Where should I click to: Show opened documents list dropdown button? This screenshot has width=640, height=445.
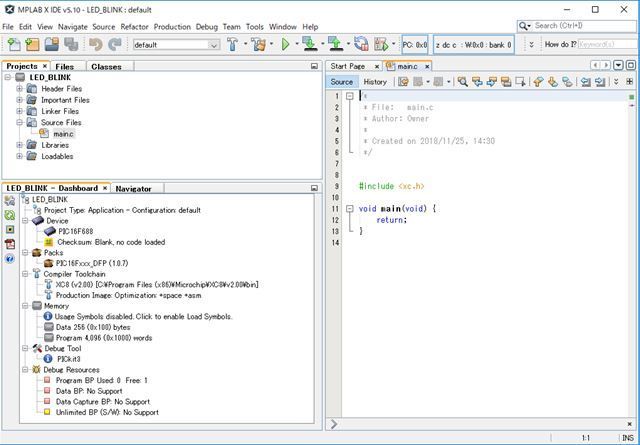tap(619, 65)
